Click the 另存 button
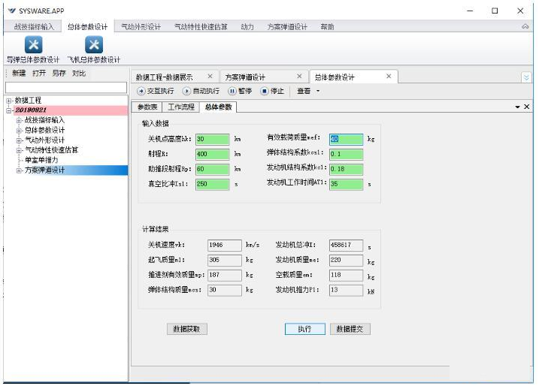Image resolution: width=545 pixels, height=392 pixels. pos(59,74)
